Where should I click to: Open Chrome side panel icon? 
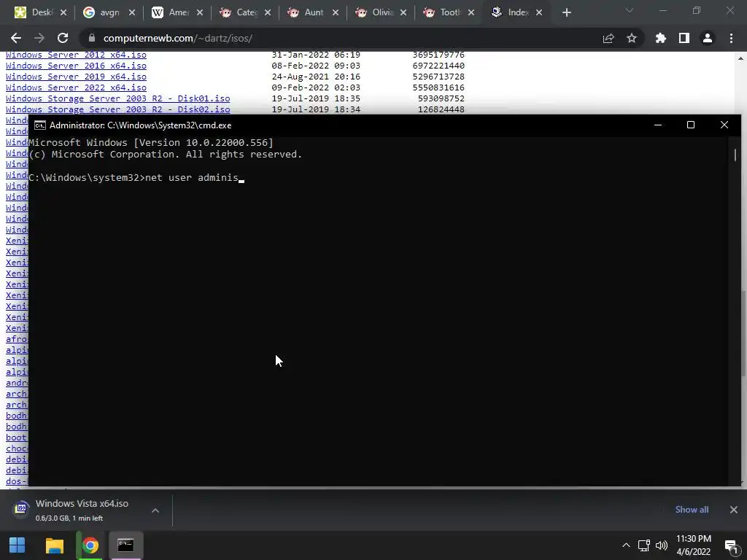click(x=684, y=38)
